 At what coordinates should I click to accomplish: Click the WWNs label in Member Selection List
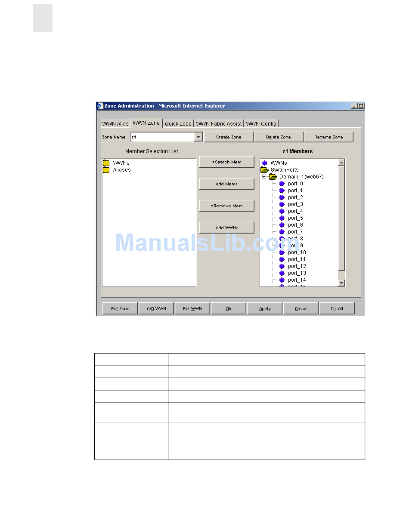point(121,163)
